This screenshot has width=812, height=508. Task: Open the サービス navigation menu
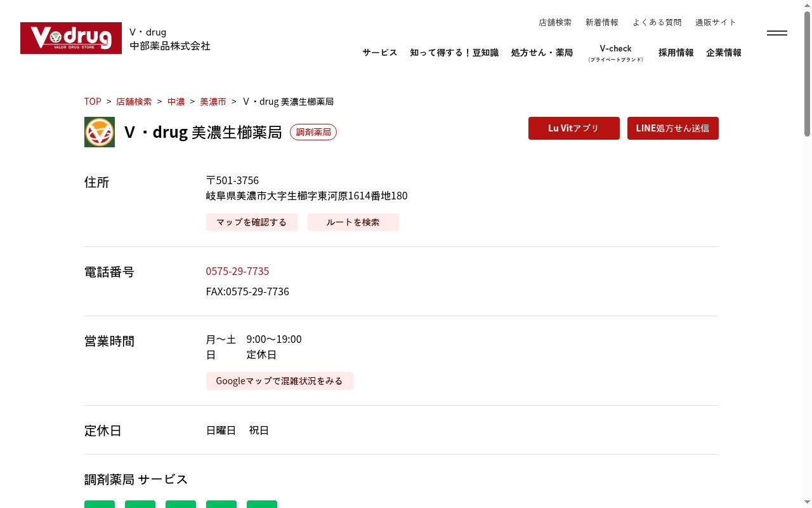click(380, 53)
